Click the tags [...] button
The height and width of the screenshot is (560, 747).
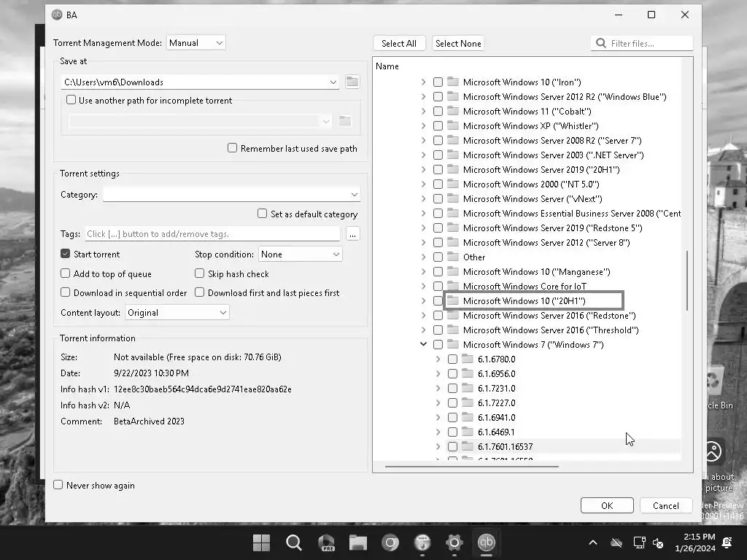[352, 234]
